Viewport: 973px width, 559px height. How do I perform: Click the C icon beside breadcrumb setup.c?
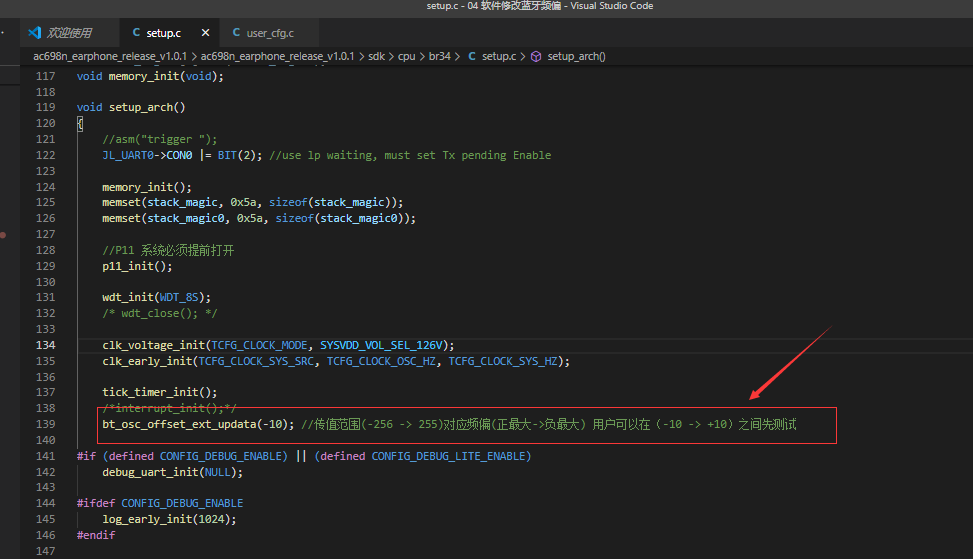(472, 56)
